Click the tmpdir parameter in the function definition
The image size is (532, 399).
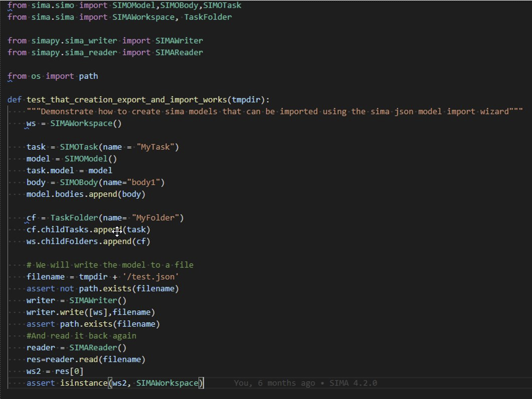(x=246, y=99)
